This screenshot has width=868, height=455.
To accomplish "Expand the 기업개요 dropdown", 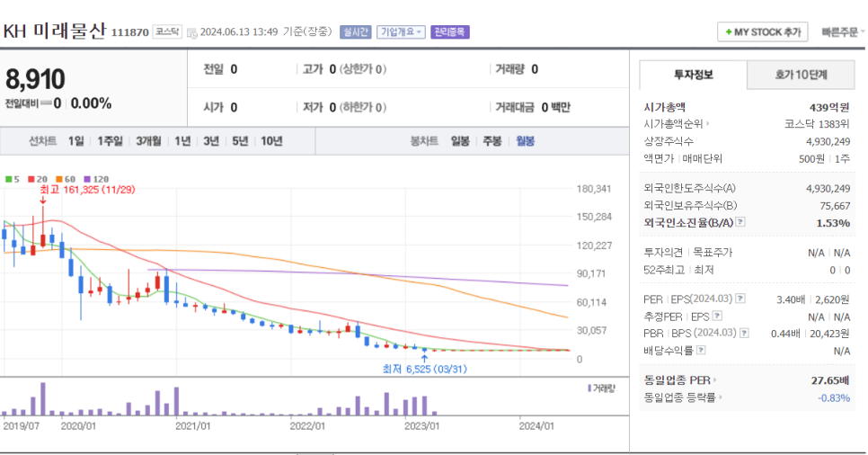I will point(401,32).
